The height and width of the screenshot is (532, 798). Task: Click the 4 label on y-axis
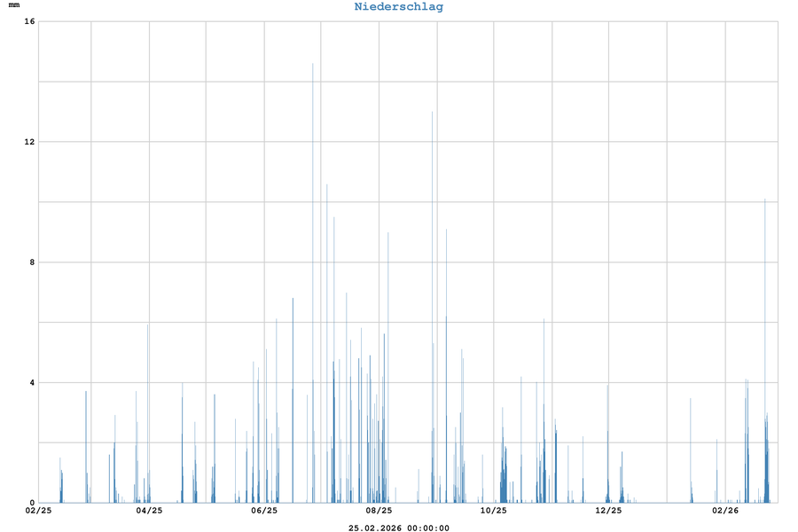(x=32, y=383)
